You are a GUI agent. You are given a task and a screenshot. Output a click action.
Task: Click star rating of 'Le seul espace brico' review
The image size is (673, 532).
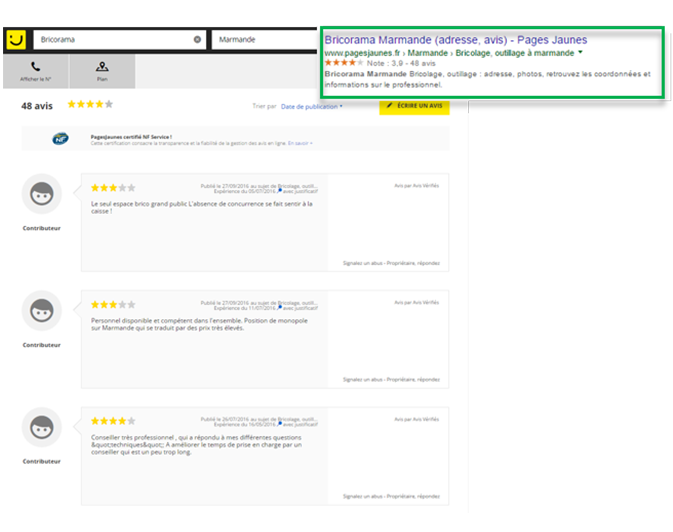tap(113, 188)
